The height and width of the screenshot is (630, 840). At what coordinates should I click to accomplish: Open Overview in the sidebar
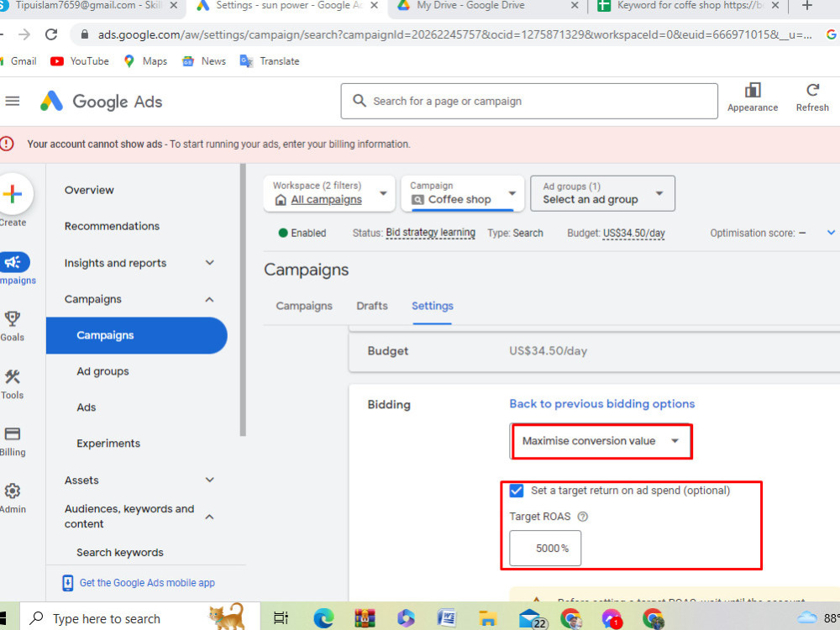click(x=89, y=190)
